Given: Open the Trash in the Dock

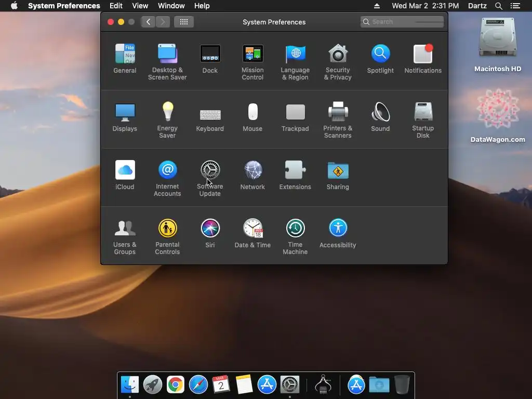Looking at the screenshot, I should (402, 385).
